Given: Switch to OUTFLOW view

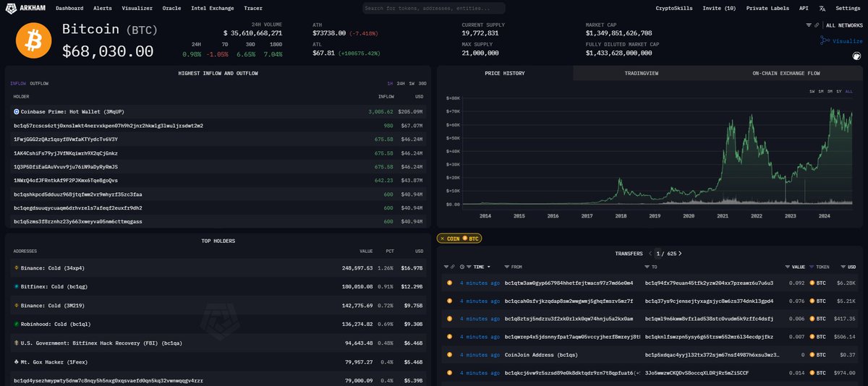Looking at the screenshot, I should [39, 83].
